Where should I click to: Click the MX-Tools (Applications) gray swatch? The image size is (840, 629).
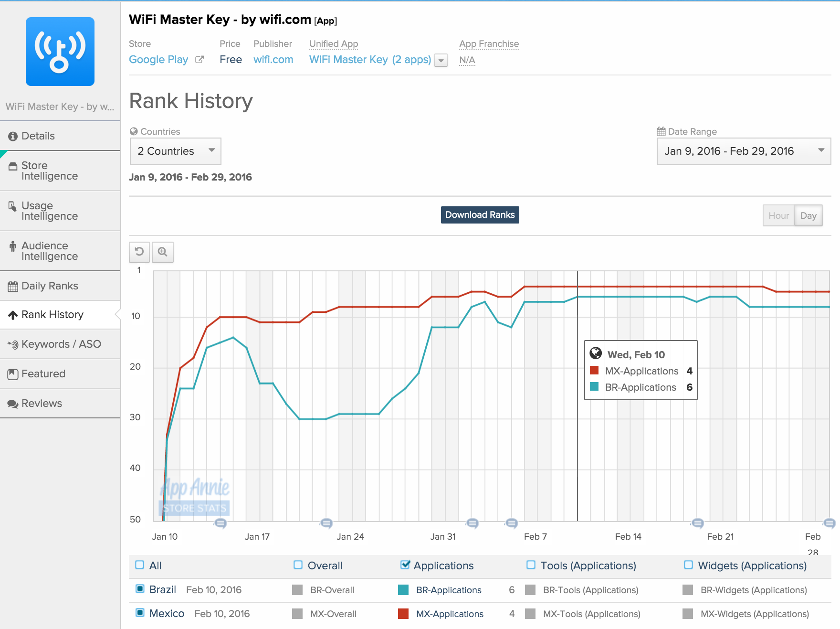(x=530, y=614)
